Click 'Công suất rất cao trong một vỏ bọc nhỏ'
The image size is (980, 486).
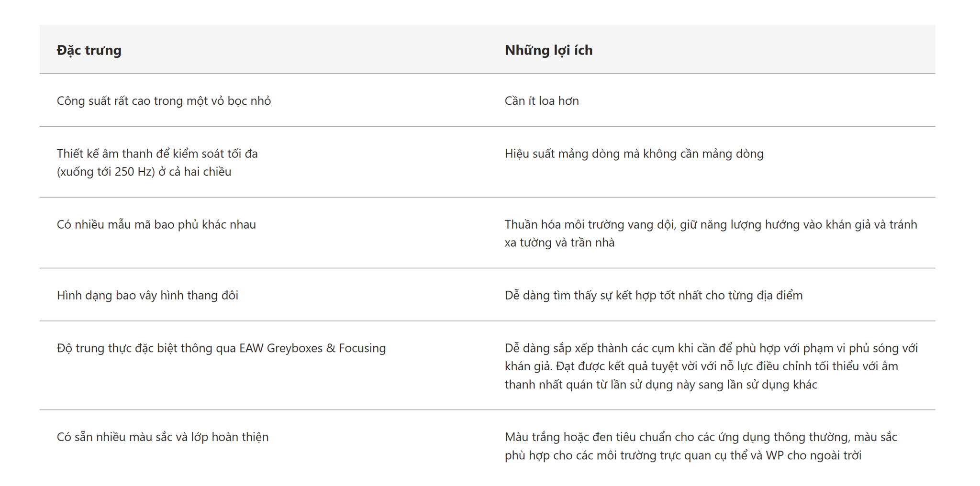[x=164, y=101]
